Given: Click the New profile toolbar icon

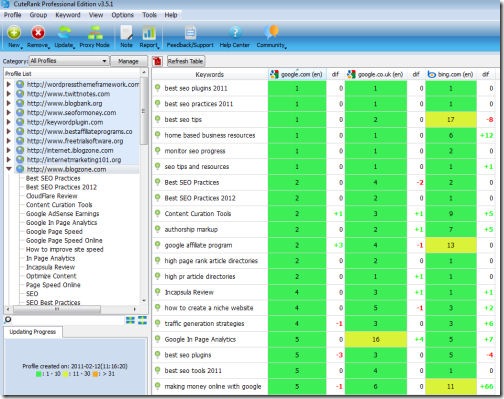Looking at the screenshot, I should click(14, 33).
